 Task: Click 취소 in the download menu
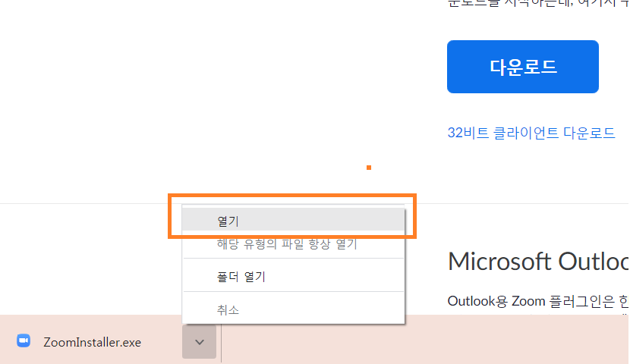click(293, 309)
